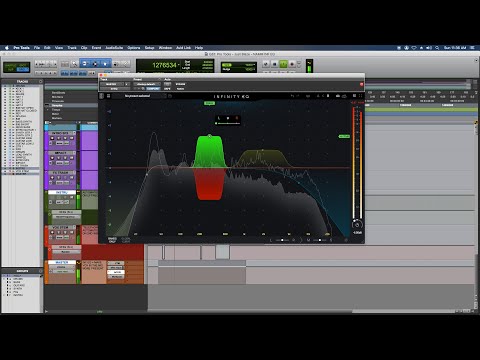Select the Scrubber tool
Image resolution: width=480 pixels, height=360 pixels.
point(116,63)
